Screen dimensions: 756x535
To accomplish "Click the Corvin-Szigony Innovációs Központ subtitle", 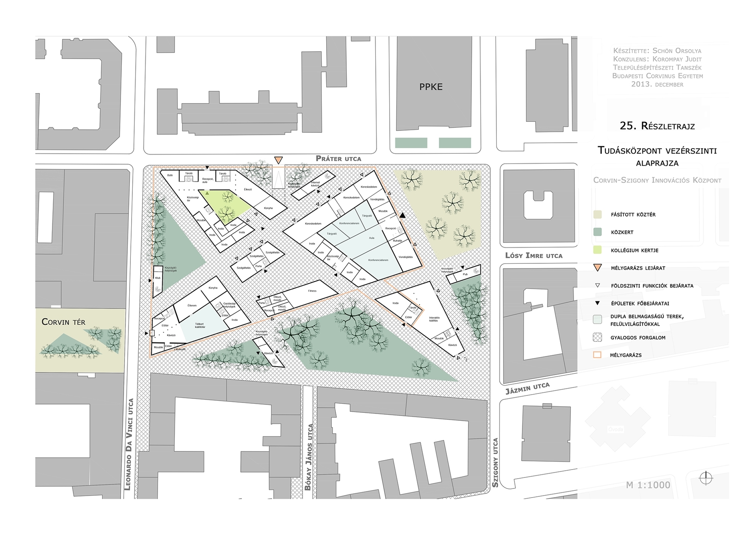I will (x=657, y=180).
